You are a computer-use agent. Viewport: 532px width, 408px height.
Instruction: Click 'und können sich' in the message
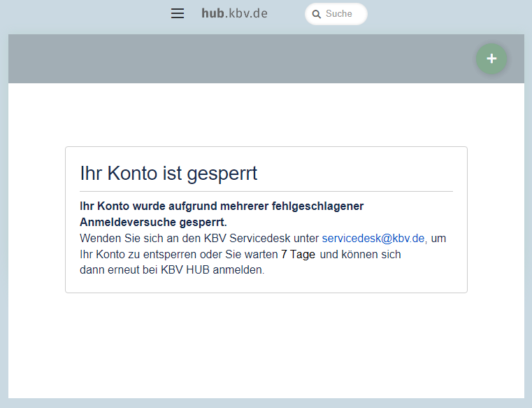coord(361,255)
